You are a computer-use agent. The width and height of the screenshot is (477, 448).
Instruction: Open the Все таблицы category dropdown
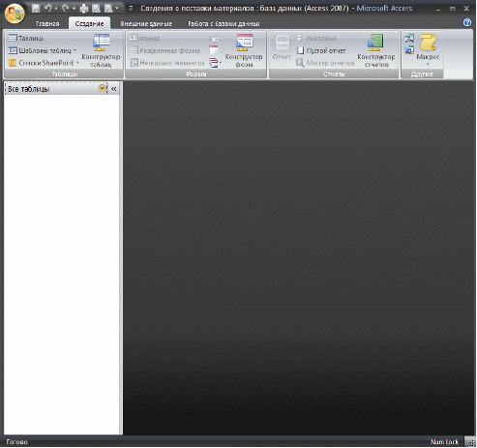click(103, 88)
